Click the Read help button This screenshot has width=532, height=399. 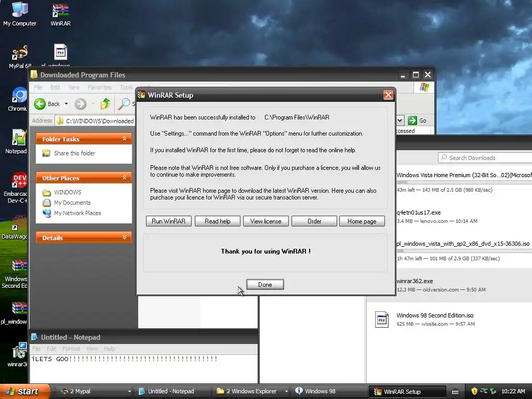click(x=218, y=221)
